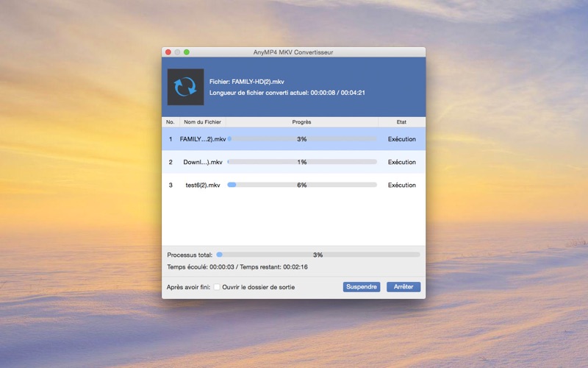Click the No. column header

171,122
